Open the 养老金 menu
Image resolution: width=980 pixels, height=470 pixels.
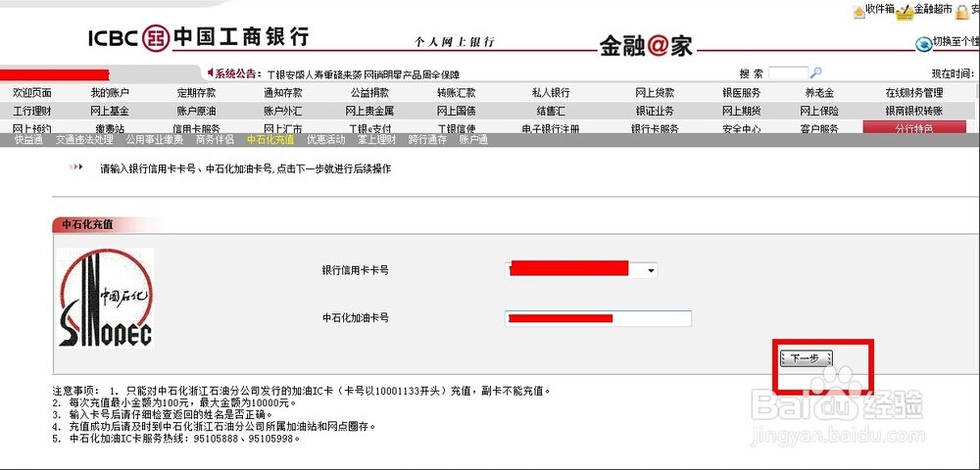[819, 93]
